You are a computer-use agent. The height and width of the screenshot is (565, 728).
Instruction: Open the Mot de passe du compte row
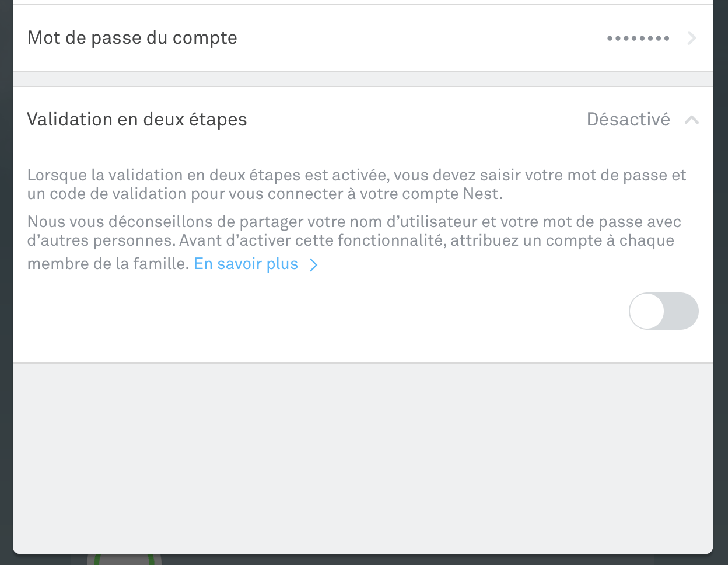coord(363,38)
